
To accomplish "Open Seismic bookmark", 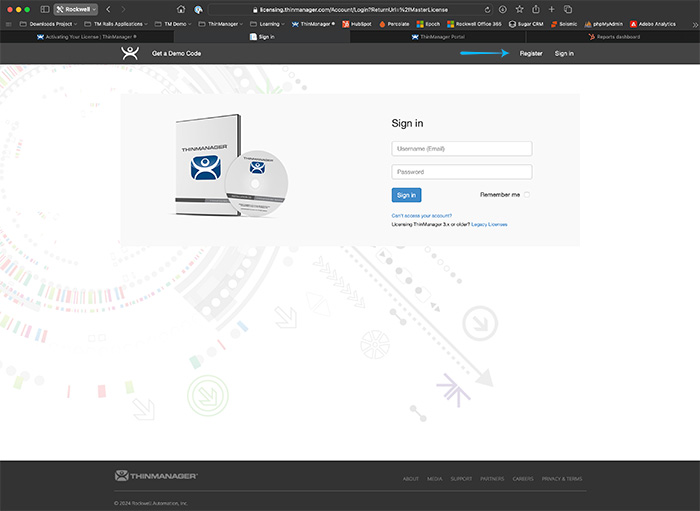I will coord(563,24).
